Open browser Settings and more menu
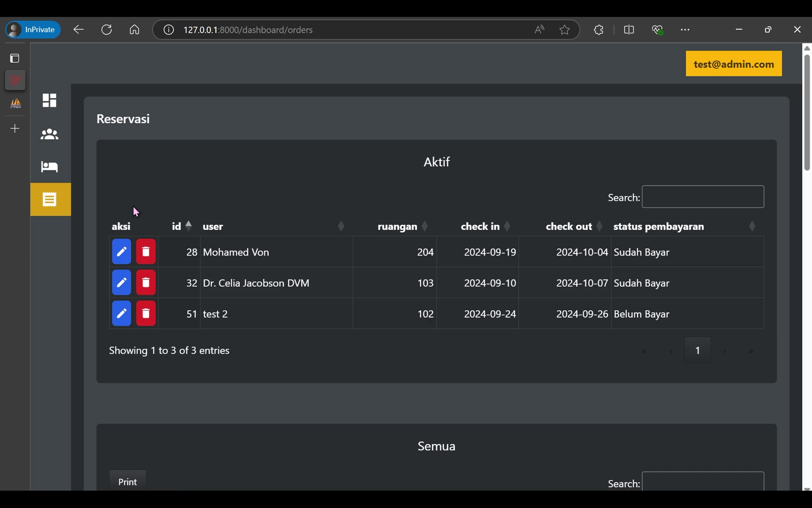Screen dimensions: 812x508 [685, 30]
